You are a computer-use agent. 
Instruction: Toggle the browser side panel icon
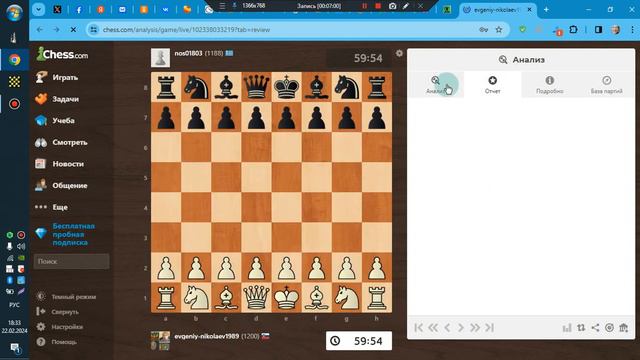point(598,29)
